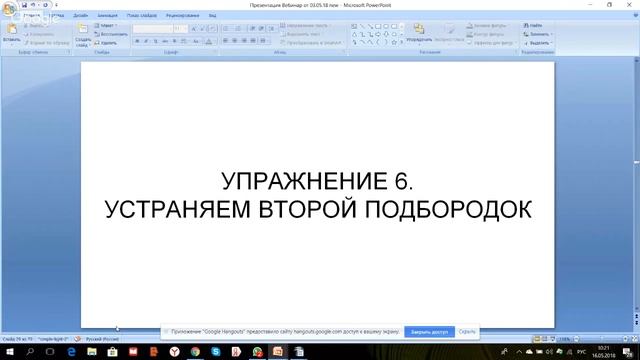Open Windows Start menu
This screenshot has height=360, width=640.
[x=10, y=351]
